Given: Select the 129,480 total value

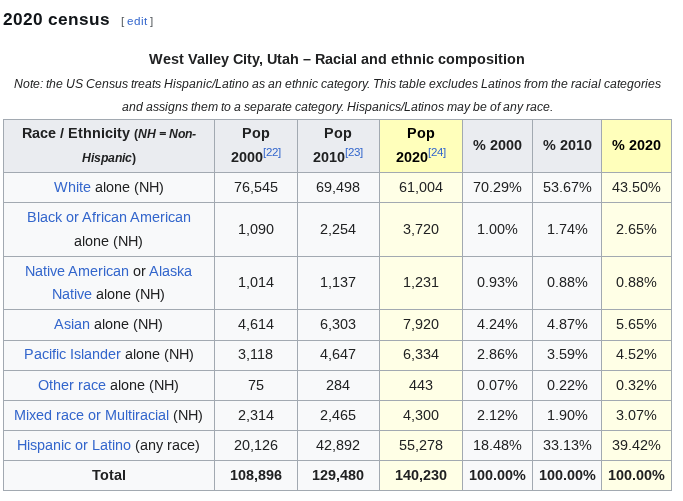Looking at the screenshot, I should pyautogui.click(x=338, y=475).
